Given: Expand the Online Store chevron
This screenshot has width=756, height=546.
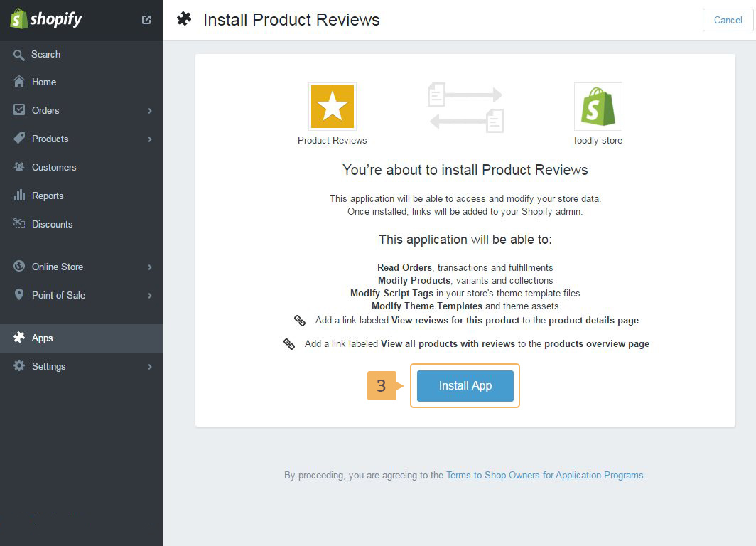Looking at the screenshot, I should pyautogui.click(x=150, y=267).
